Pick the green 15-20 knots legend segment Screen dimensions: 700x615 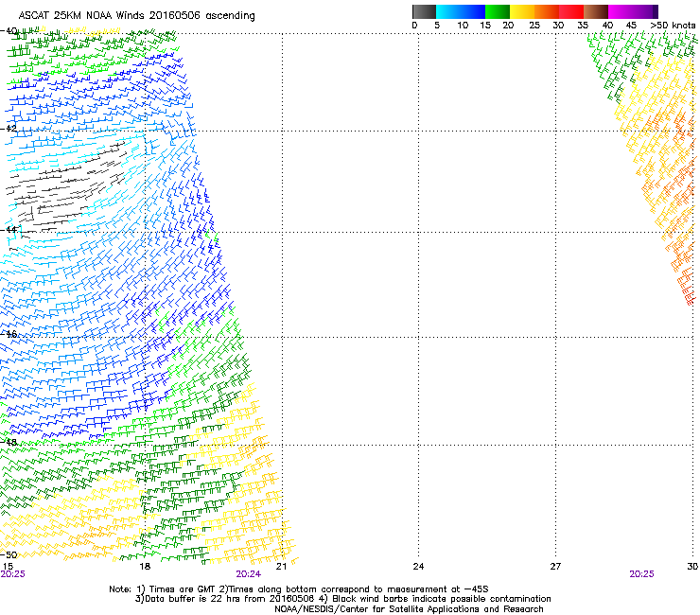coord(498,11)
